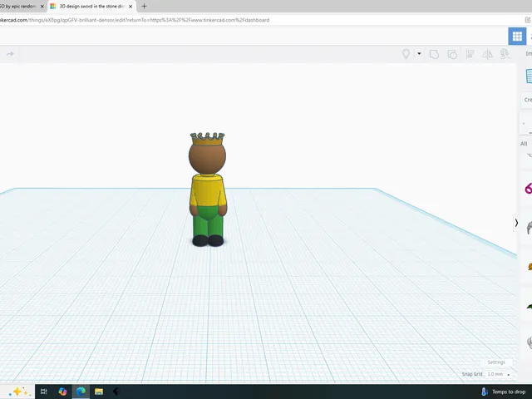Click the Group shapes toolbar icon

point(434,54)
